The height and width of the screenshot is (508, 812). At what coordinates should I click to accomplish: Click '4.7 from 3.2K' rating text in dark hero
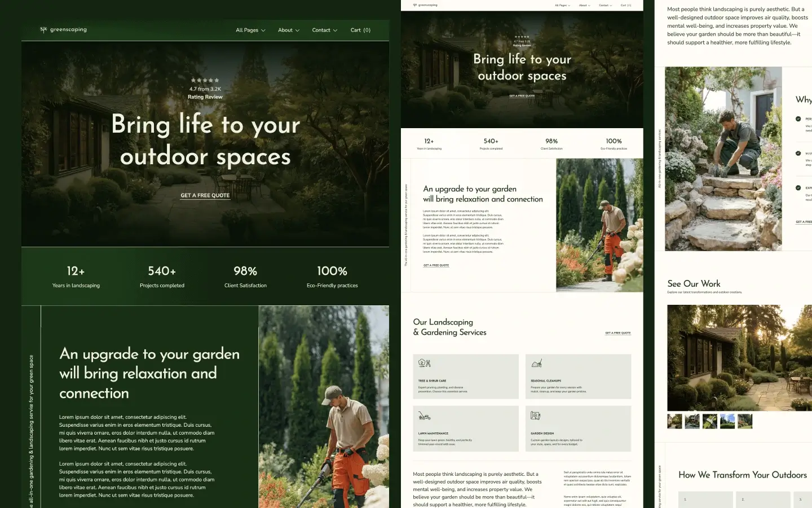coord(205,89)
